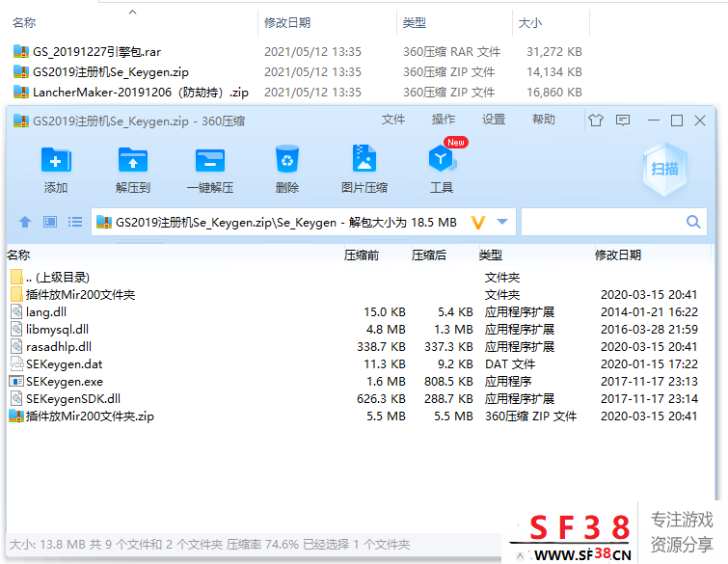Go up one level with the up arrow
This screenshot has width=728, height=564.
(x=25, y=222)
